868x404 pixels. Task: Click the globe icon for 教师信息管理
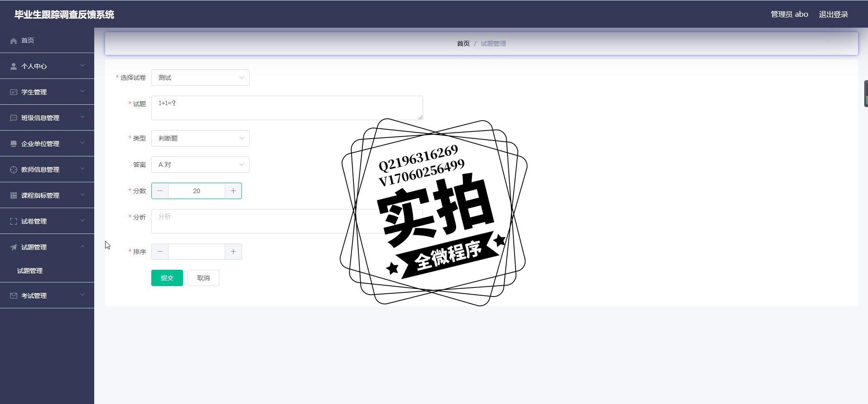click(14, 170)
